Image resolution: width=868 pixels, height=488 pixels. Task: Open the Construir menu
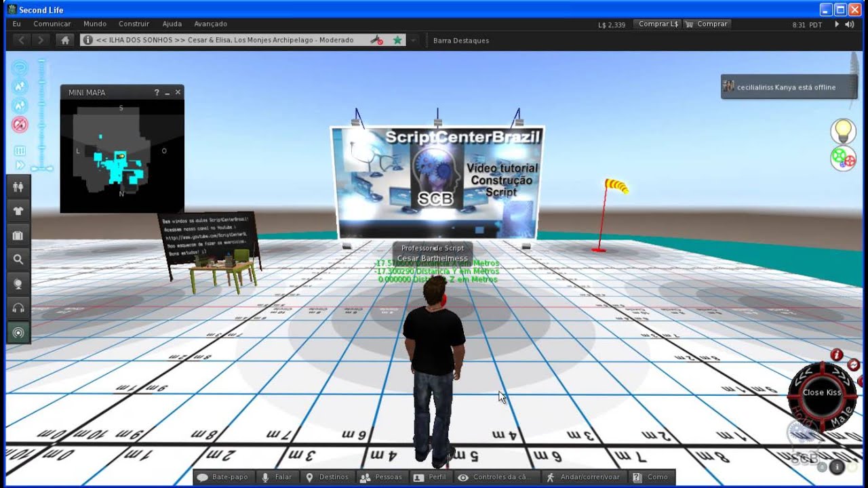click(134, 24)
